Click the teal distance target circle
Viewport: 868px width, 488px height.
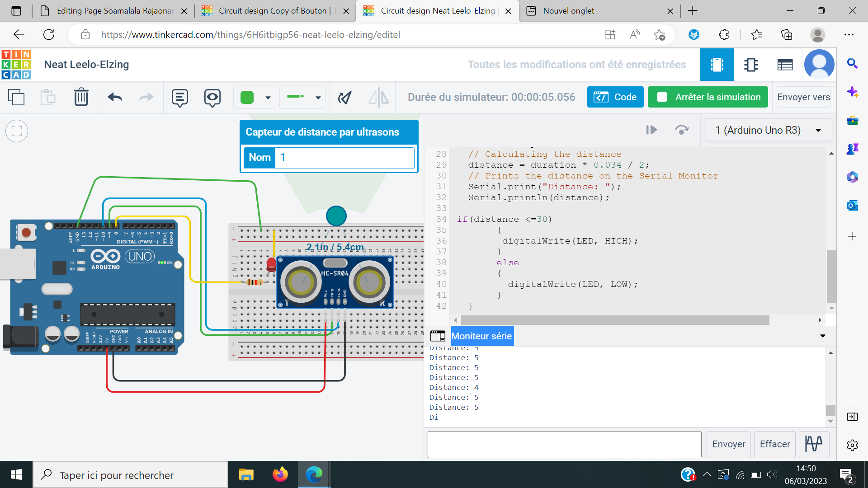(x=336, y=216)
